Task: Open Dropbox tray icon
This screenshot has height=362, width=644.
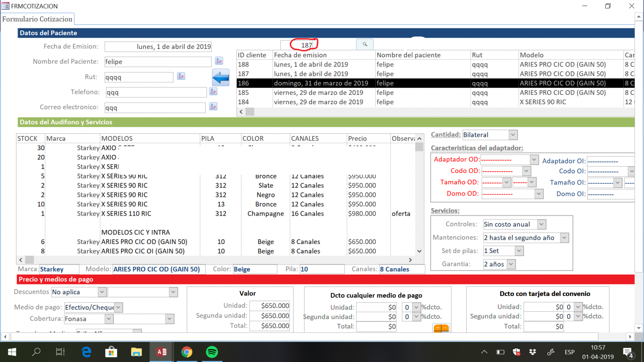Action: point(533,352)
